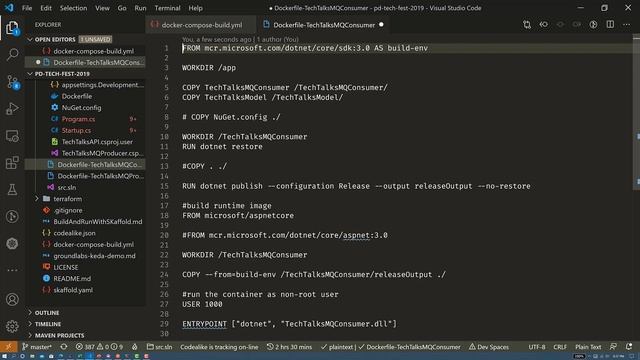Open the View menu
The height and width of the screenshot is (360, 640).
point(102,8)
